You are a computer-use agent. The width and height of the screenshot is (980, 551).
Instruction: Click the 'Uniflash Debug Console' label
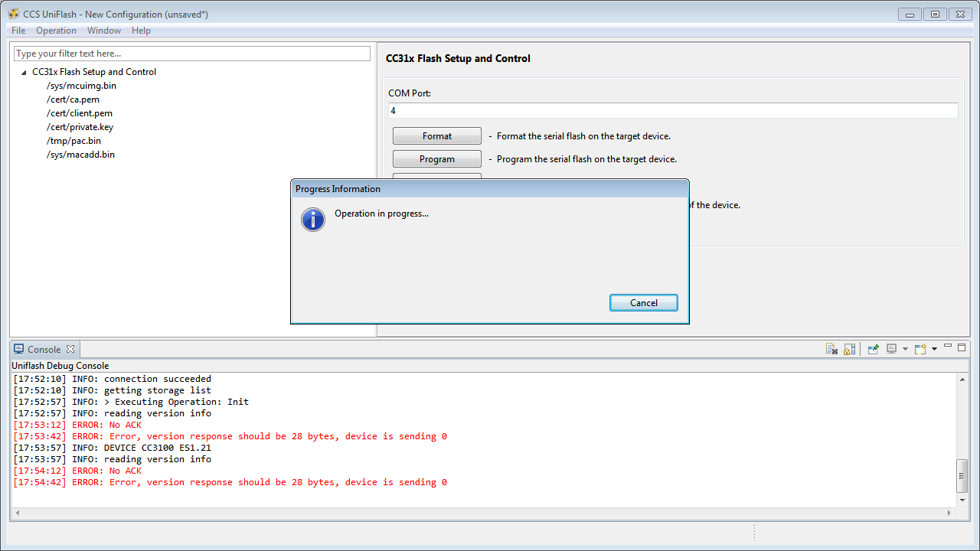(60, 366)
